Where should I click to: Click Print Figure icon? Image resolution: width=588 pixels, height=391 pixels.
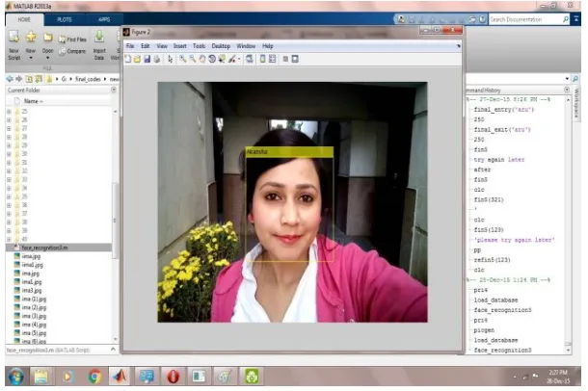(157, 59)
